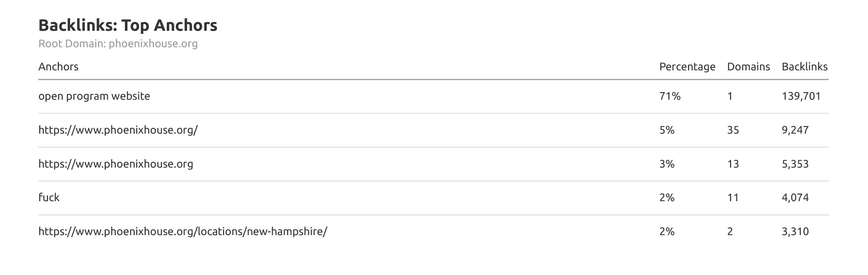
Task: Click the 35 domains value
Action: coord(733,130)
